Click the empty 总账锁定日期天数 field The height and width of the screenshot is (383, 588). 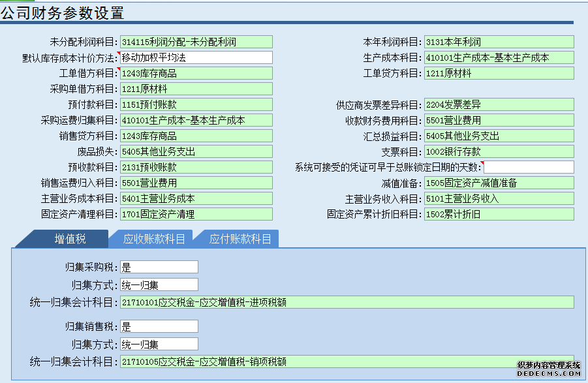(528, 167)
